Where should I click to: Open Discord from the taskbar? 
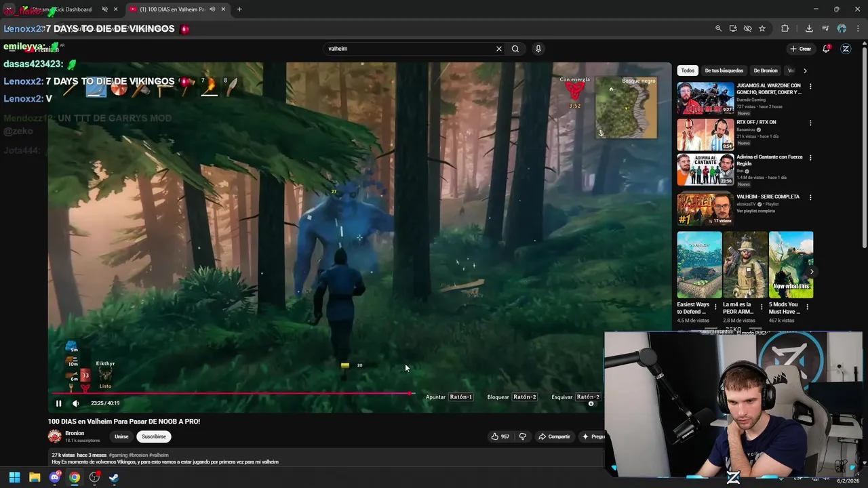tap(55, 477)
